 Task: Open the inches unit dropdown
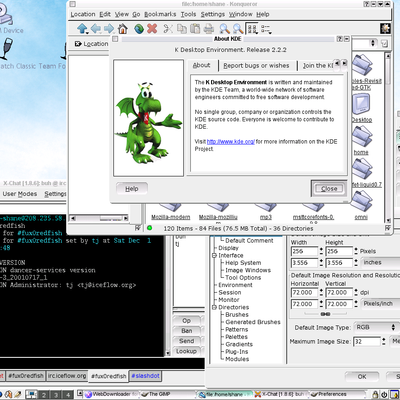[x=380, y=262]
